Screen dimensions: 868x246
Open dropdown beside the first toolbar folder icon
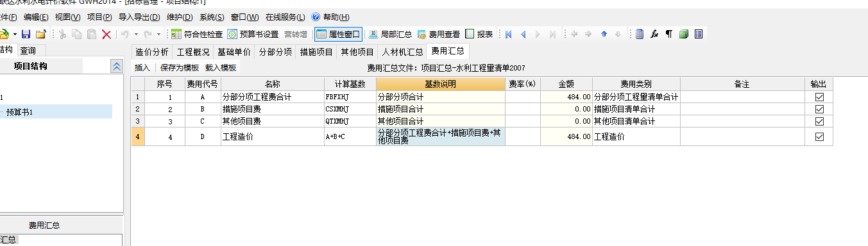point(15,34)
